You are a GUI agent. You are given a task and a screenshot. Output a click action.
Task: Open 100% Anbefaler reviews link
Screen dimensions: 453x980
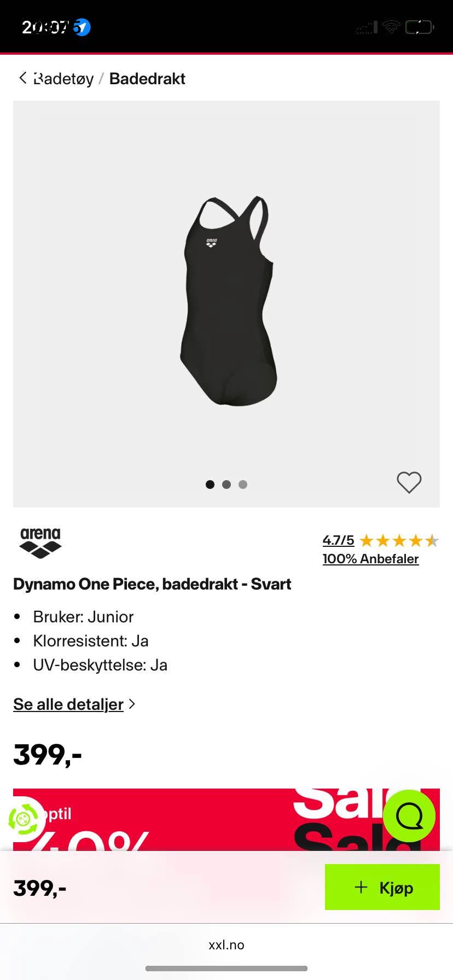[x=370, y=558]
